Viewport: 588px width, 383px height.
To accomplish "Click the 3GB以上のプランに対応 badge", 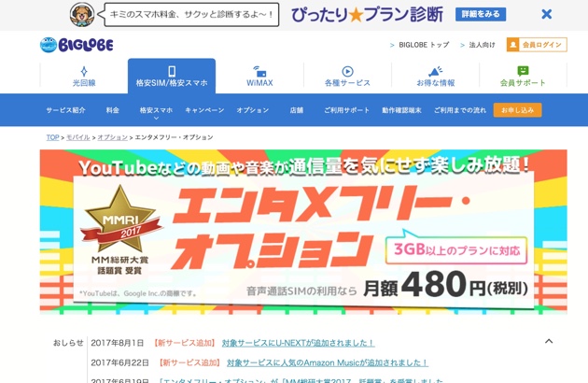I will [x=456, y=250].
